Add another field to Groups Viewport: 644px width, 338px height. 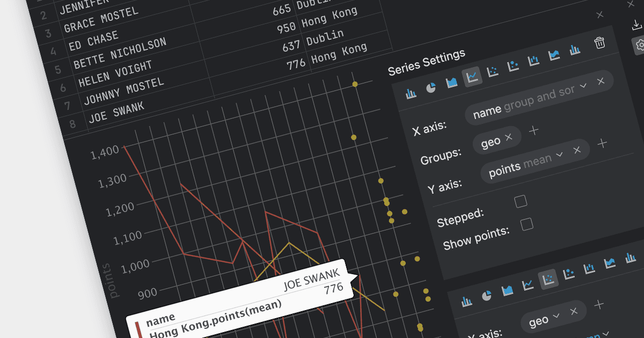click(x=534, y=130)
